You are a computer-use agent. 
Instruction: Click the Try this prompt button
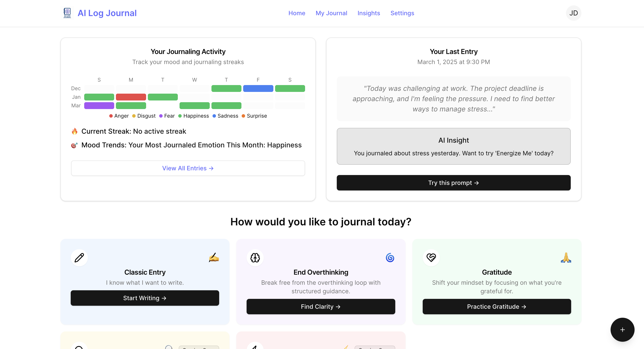(x=453, y=183)
